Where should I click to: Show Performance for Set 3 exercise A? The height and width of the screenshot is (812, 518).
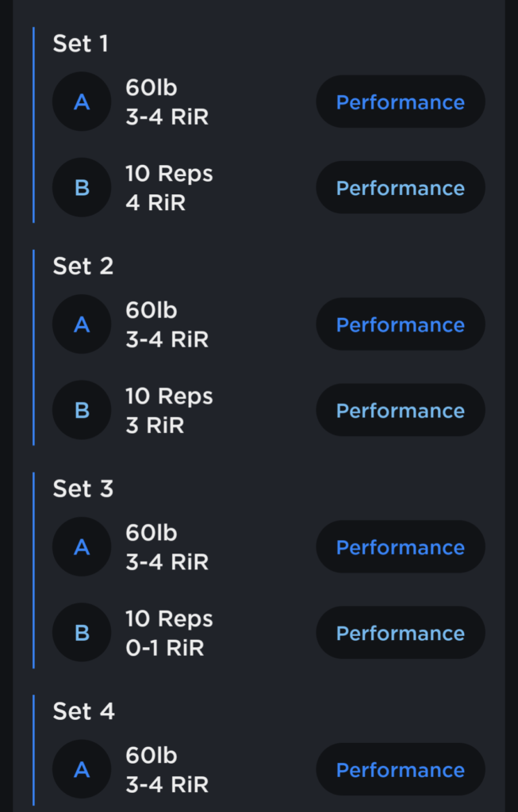[x=400, y=548]
